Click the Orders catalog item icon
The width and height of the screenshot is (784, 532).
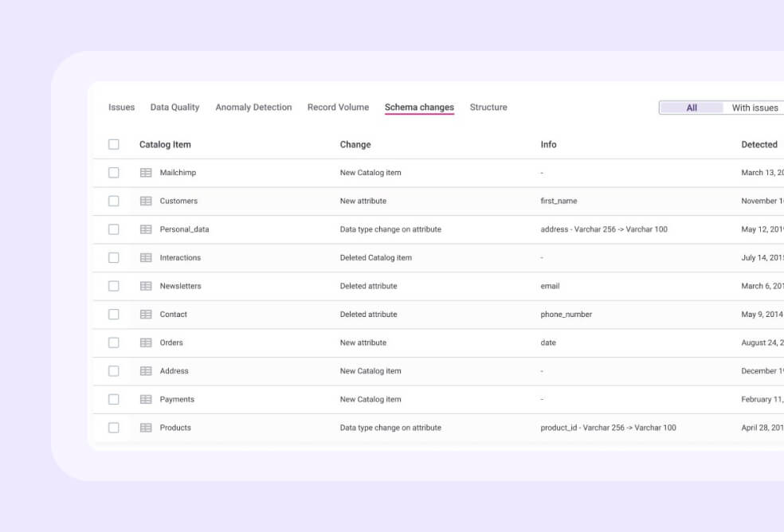click(146, 342)
